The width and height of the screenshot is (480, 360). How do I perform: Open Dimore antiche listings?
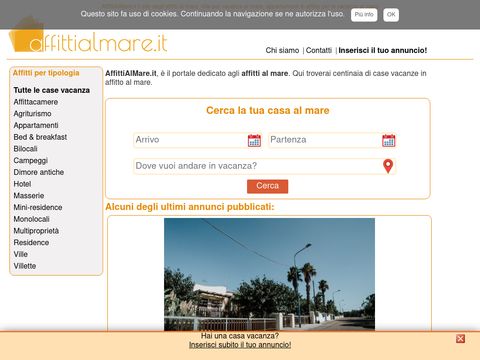[x=39, y=172]
